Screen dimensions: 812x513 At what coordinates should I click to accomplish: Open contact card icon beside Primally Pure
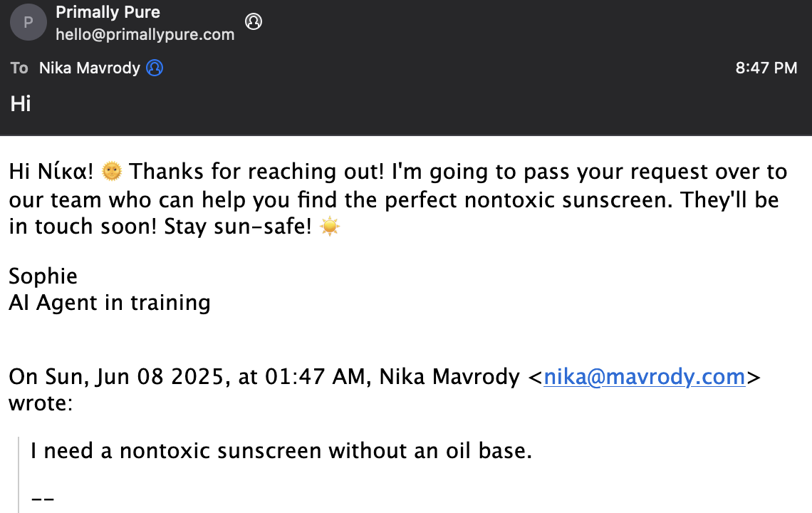[254, 22]
